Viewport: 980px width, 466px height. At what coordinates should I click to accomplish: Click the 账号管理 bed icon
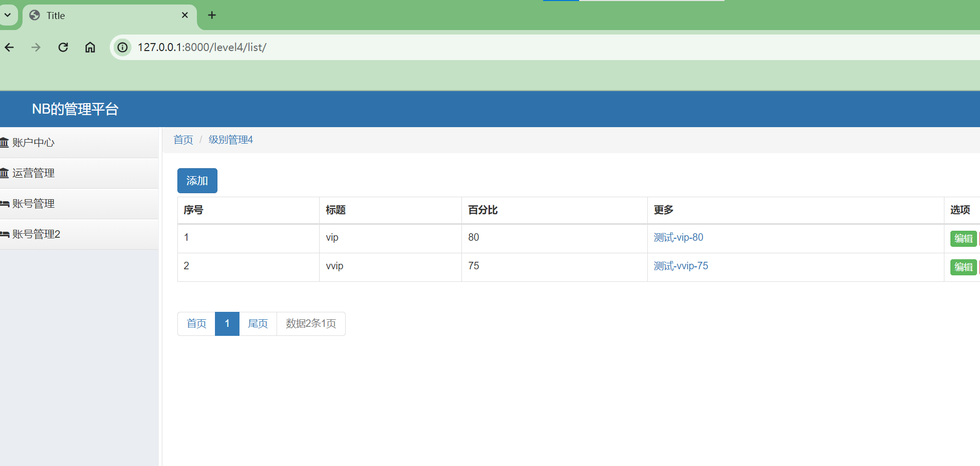pyautogui.click(x=5, y=204)
